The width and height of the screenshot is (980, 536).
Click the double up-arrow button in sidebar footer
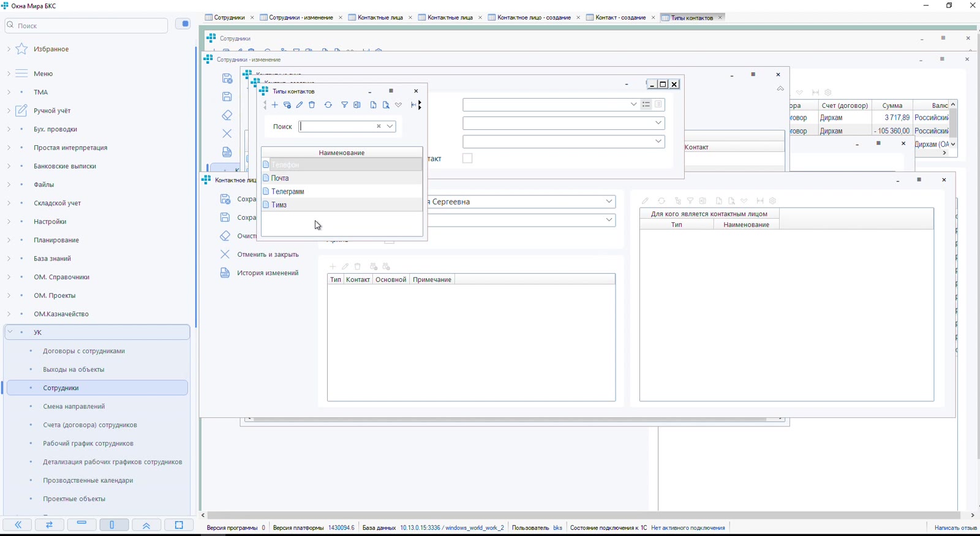[146, 525]
